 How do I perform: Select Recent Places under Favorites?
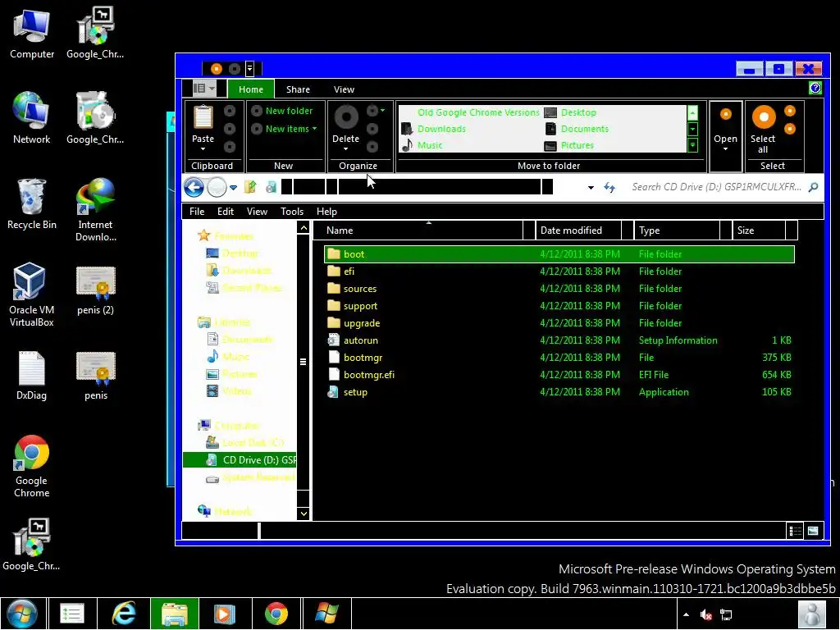pyautogui.click(x=244, y=288)
